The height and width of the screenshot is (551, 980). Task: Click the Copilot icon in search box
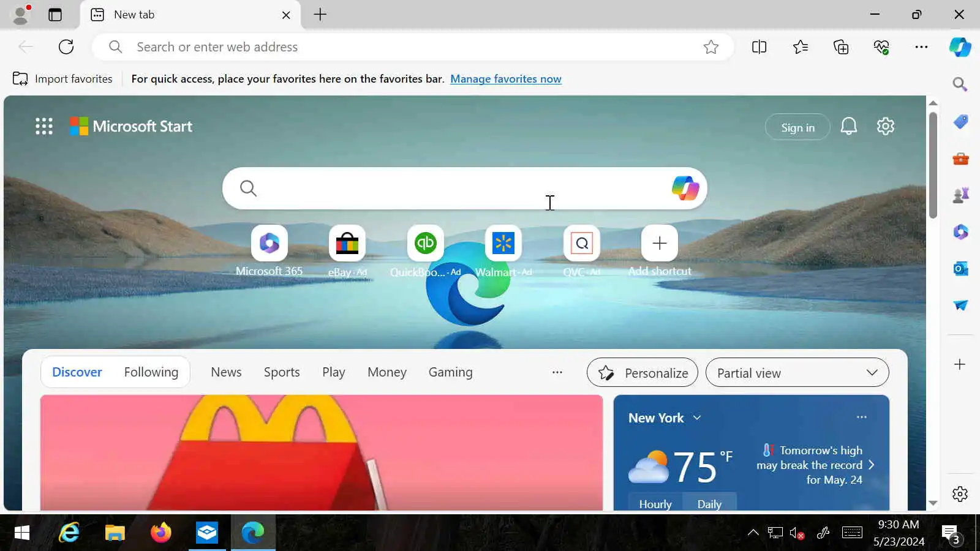(685, 188)
